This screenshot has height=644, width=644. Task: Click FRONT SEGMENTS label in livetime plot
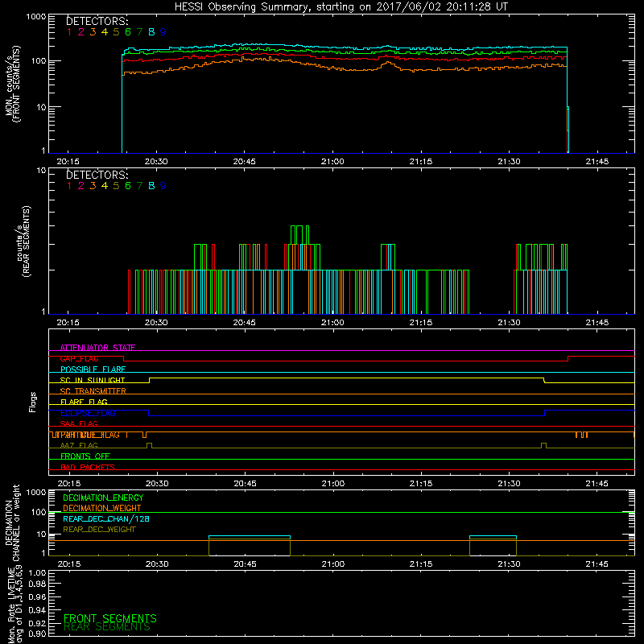pos(110,618)
